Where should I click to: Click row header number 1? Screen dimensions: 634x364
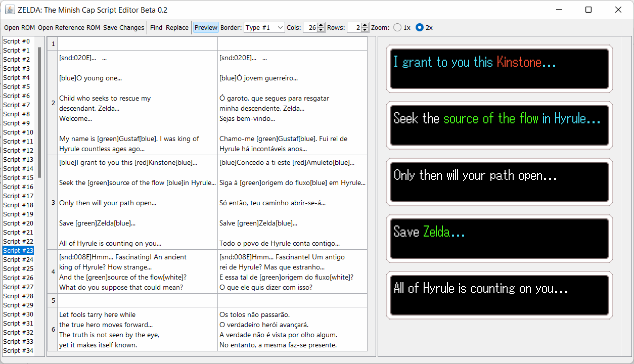tap(54, 44)
